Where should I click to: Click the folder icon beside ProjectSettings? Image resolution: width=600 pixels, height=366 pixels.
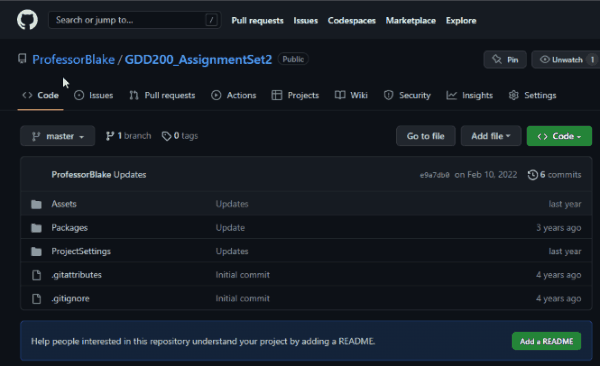pos(36,252)
